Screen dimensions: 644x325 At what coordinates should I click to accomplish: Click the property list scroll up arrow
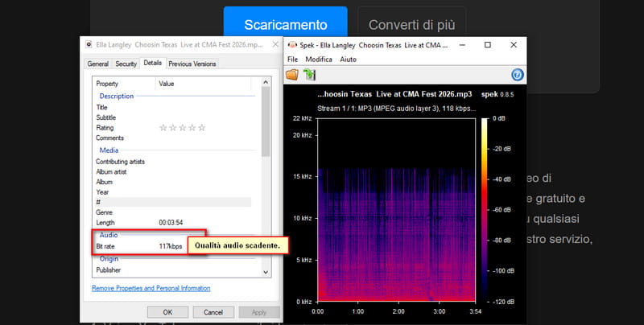click(266, 82)
